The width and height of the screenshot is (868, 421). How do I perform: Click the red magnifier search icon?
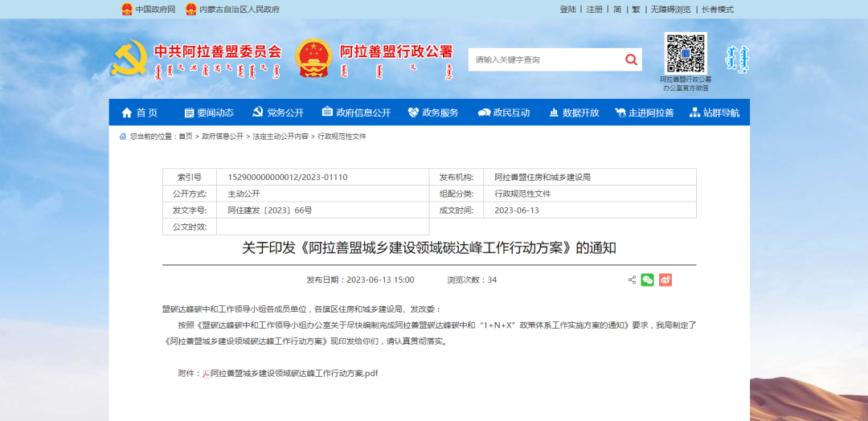[631, 59]
